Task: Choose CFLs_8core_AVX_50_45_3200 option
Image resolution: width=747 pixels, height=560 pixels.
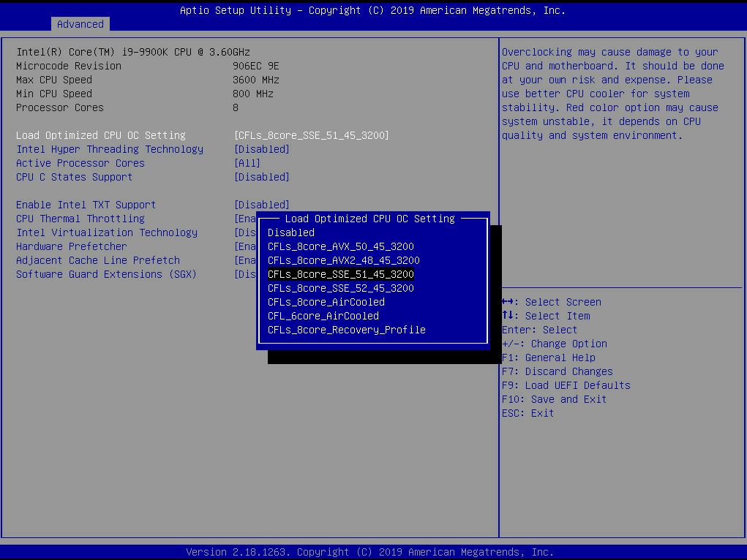Action: click(341, 246)
